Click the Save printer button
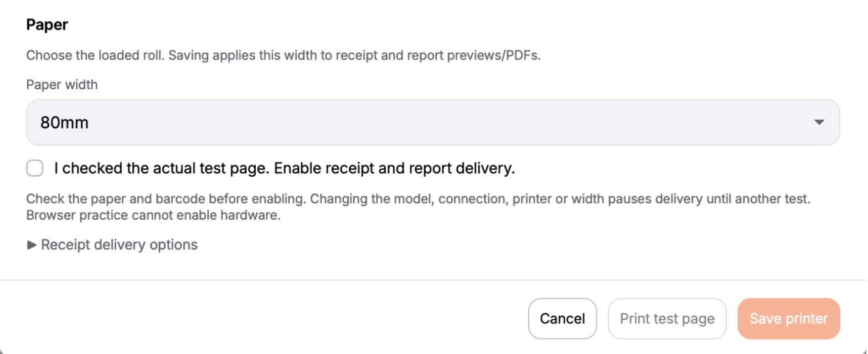 (789, 319)
